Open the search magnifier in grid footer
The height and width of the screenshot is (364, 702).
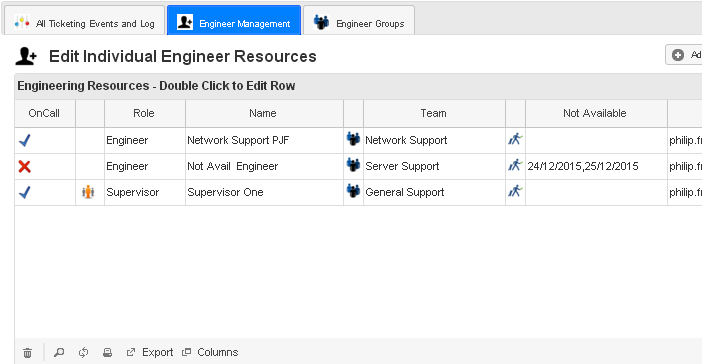(59, 352)
